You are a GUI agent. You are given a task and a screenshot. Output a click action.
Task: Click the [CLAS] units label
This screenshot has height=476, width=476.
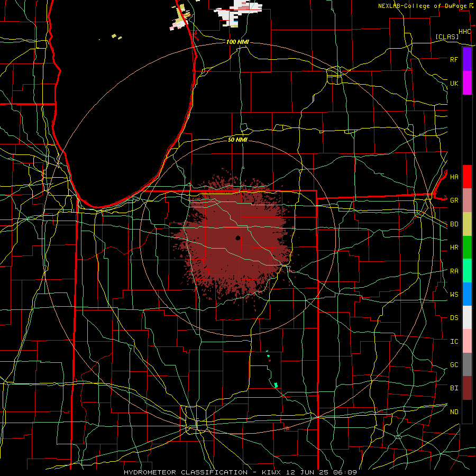[x=447, y=36]
